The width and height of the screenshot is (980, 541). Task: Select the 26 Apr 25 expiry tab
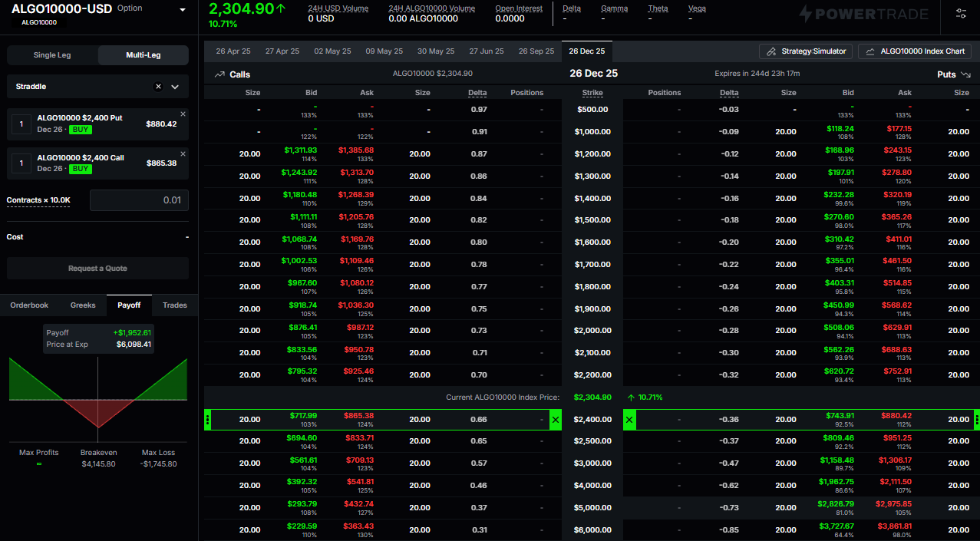pyautogui.click(x=233, y=51)
